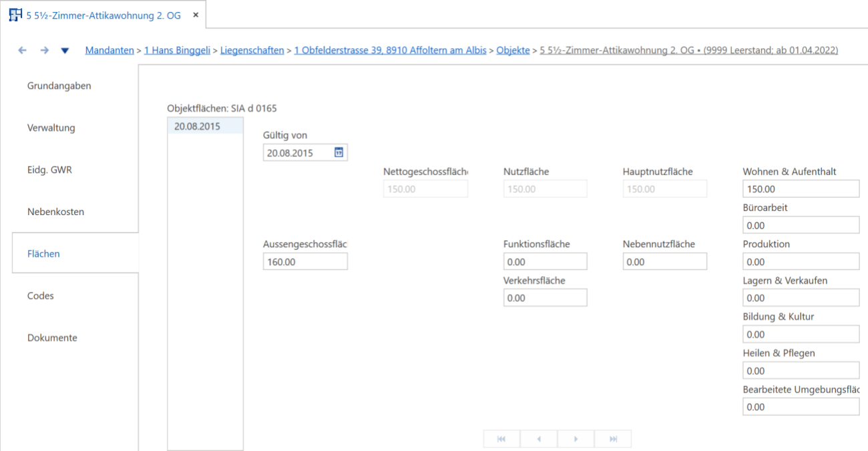Close the 5½-Zimmer-Attikawohnung tab
This screenshot has height=451, width=868.
point(196,15)
